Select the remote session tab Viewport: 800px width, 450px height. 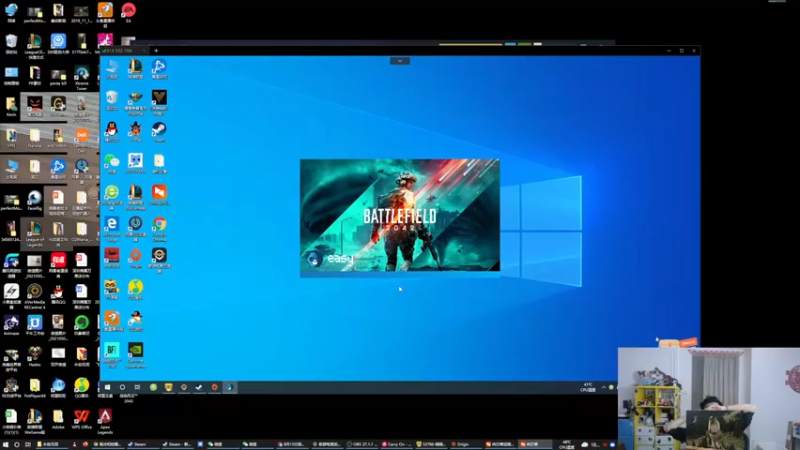[124, 51]
